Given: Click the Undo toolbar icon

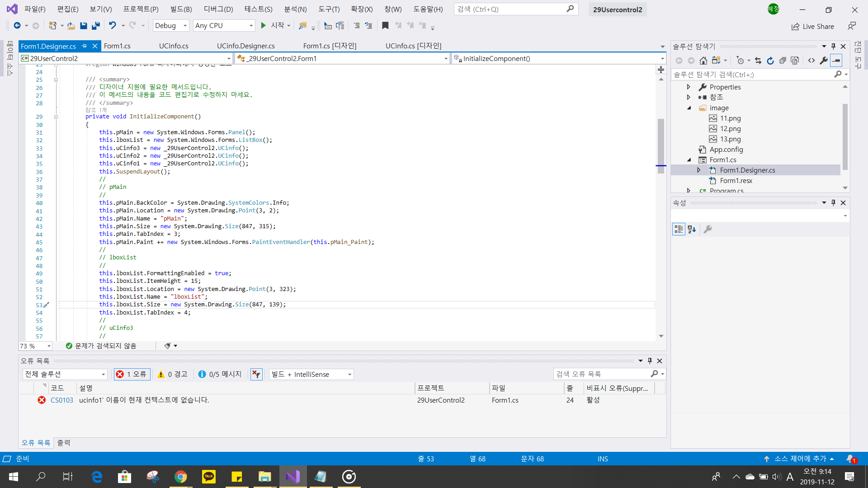Looking at the screenshot, I should (113, 26).
